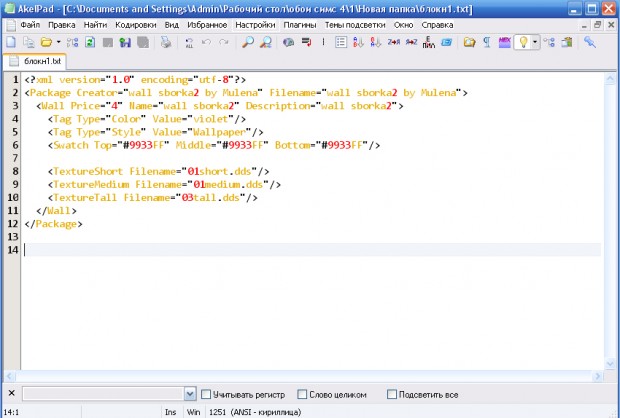Click the Open file folder icon
Viewport: 620px width, 418px height.
pos(45,42)
